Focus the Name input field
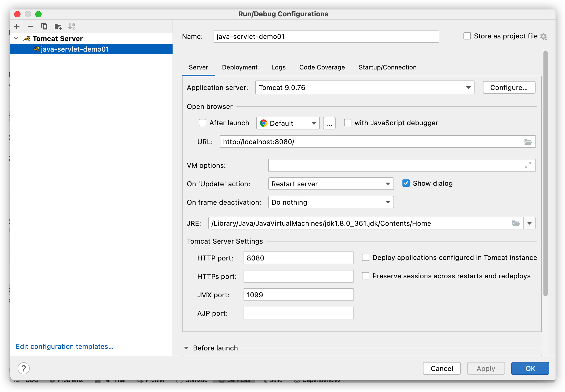Viewport: 565px width, 392px height. 326,36
